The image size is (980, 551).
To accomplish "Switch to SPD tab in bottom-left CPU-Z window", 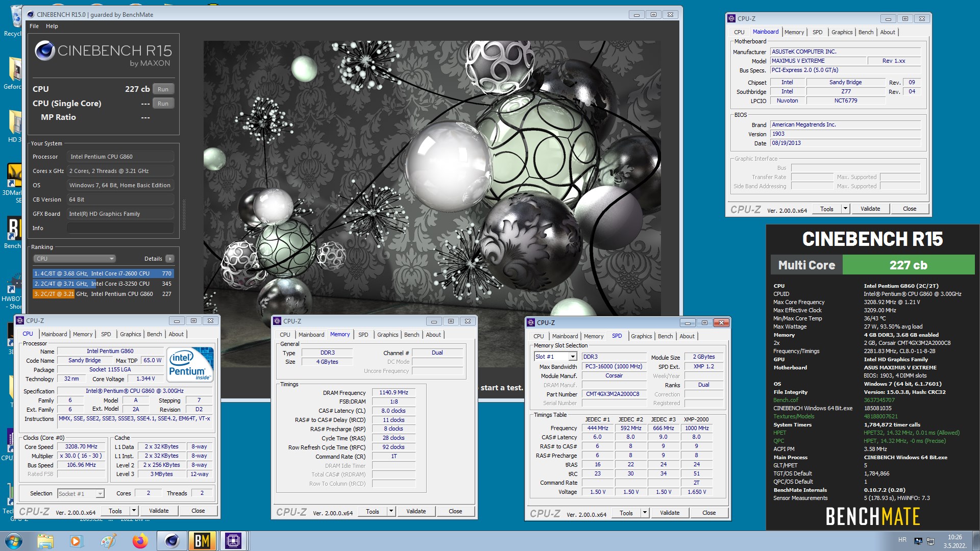I will coord(106,334).
